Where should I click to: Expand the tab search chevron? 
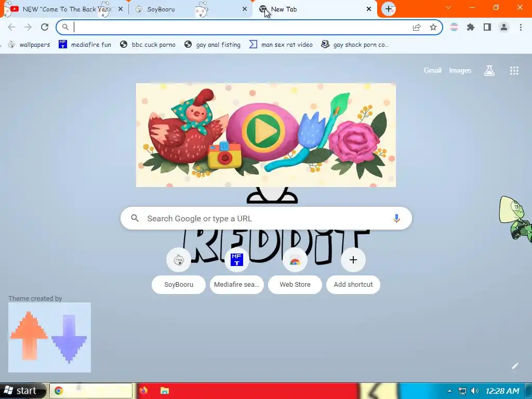(448, 7)
